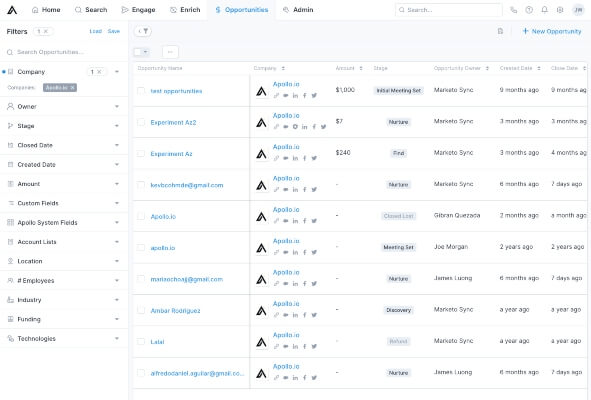Go to the Home tab

tap(46, 10)
